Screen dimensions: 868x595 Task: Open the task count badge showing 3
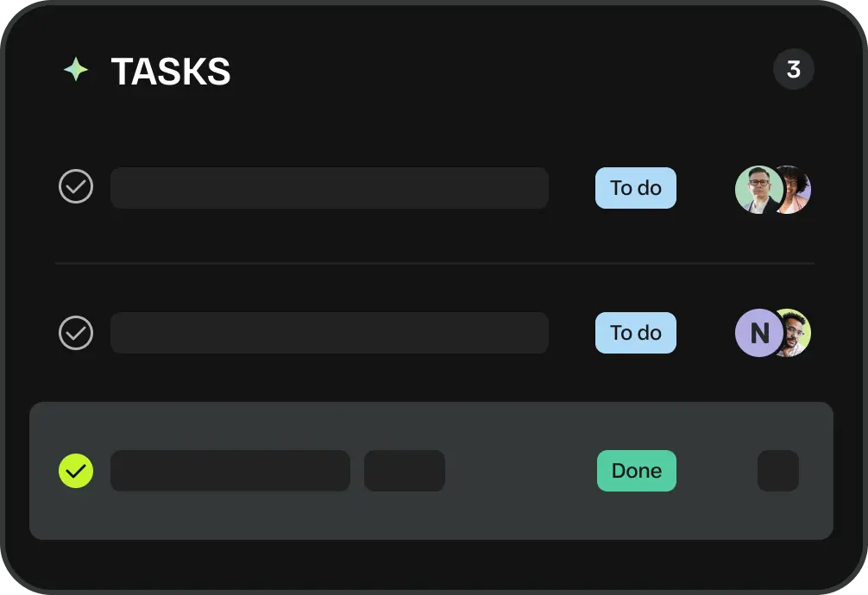click(794, 69)
